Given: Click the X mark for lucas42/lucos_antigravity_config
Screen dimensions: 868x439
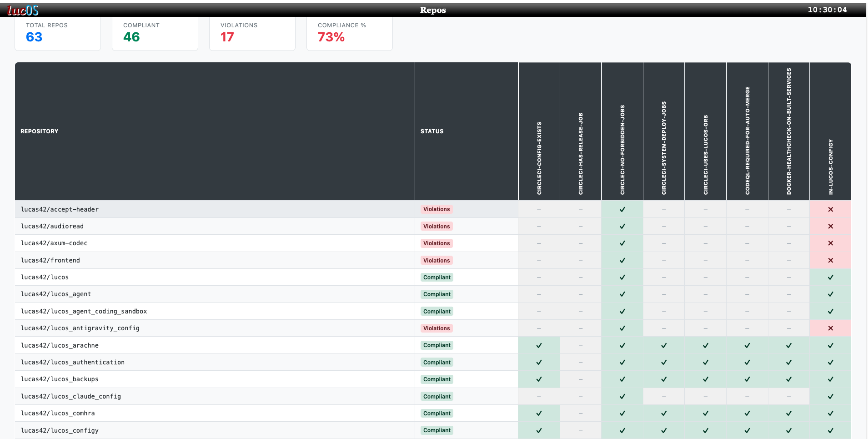Looking at the screenshot, I should coord(831,328).
